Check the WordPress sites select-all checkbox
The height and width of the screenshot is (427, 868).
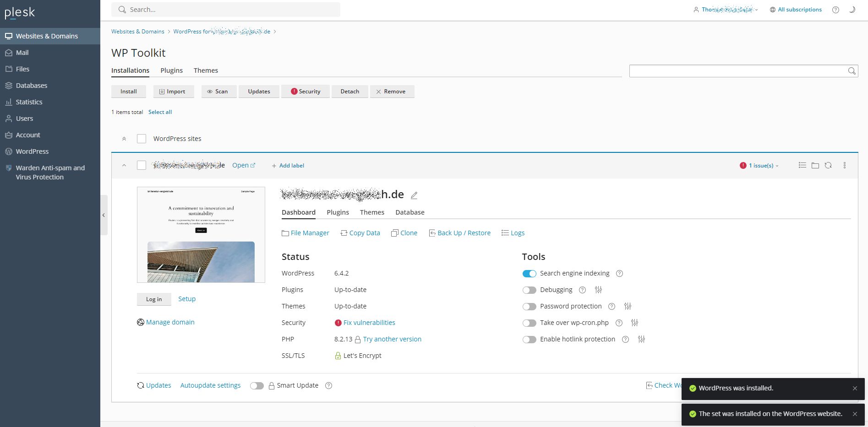point(142,139)
